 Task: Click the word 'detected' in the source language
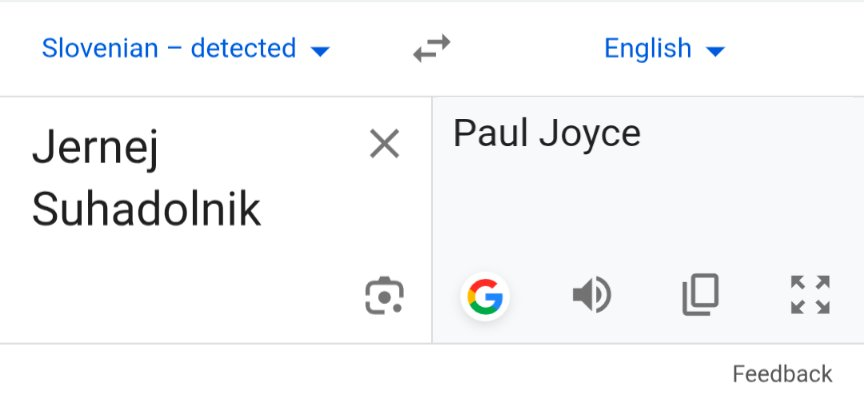pyautogui.click(x=243, y=48)
